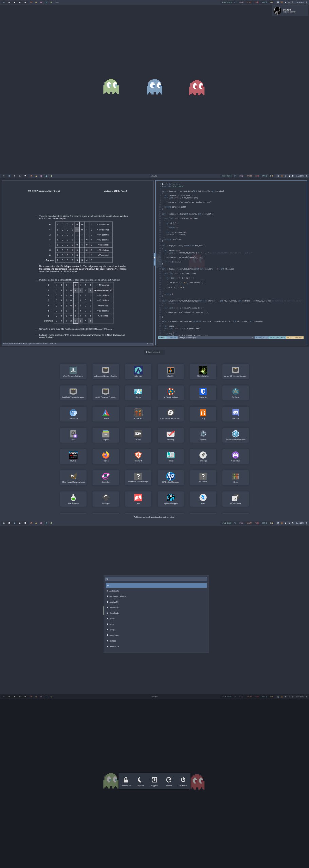Open KCharSelect application
Screen dimensions: 309x868
click(x=235, y=499)
